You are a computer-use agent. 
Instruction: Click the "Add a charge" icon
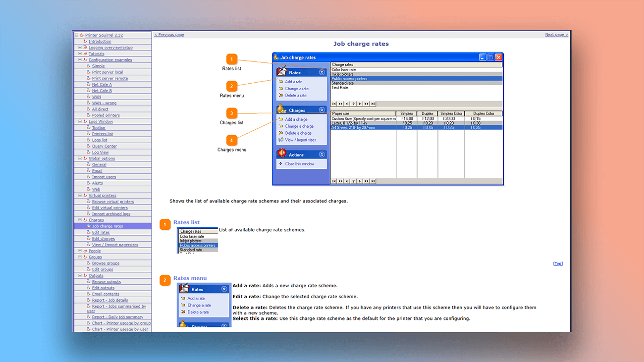pyautogui.click(x=280, y=120)
